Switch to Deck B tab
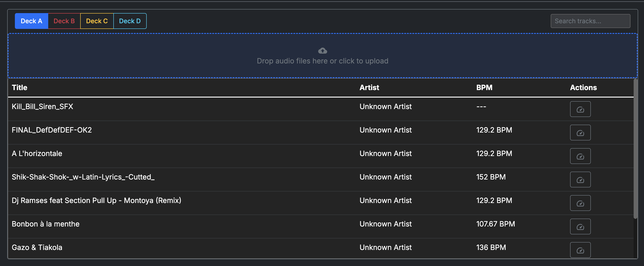 pos(64,21)
